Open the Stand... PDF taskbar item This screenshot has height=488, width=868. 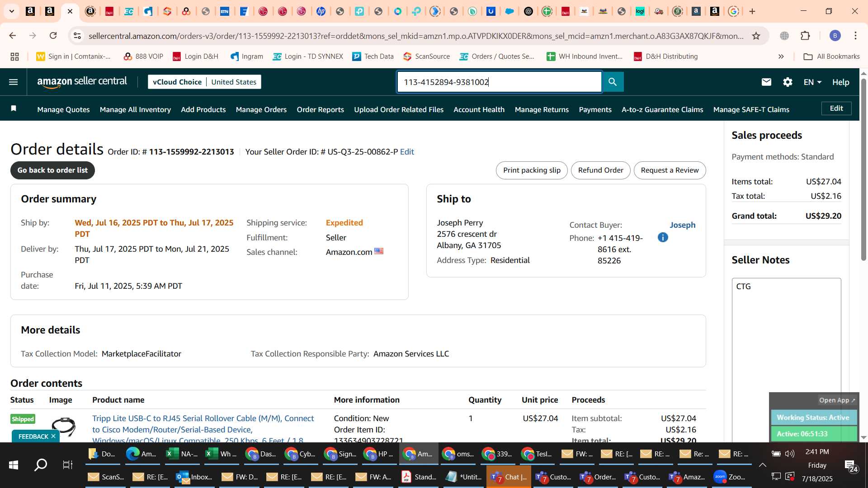[x=419, y=477]
